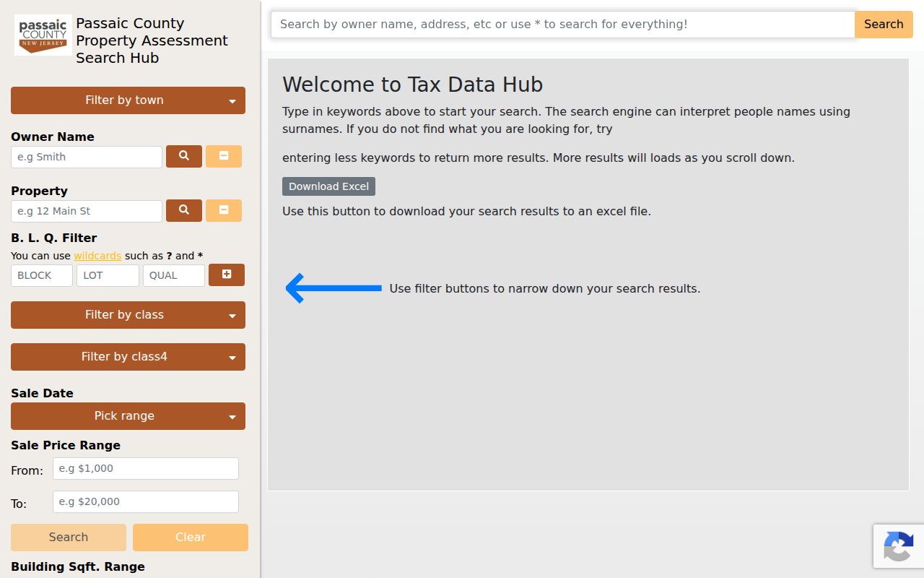This screenshot has width=924, height=578.
Task: Click the Welcome to Tax Data Hub heading
Action: coord(412,85)
